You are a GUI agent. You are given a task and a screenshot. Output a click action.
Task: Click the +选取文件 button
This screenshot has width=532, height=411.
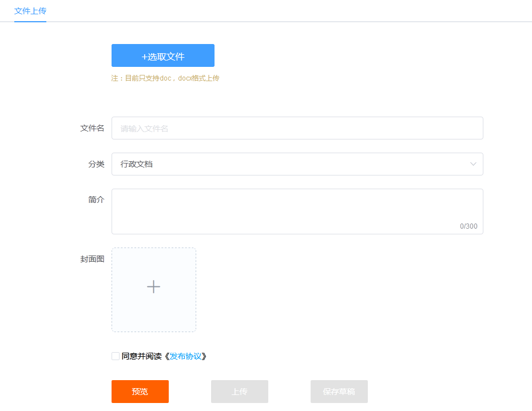[163, 55]
